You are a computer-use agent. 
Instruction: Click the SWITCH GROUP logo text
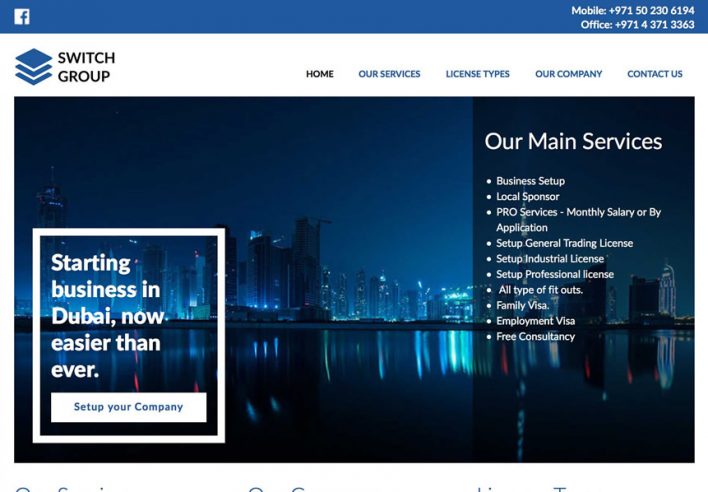86,67
